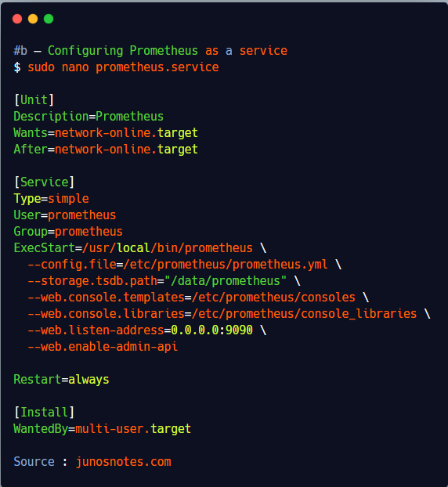Image resolution: width=448 pixels, height=487 pixels.
Task: Click the yellow minimize window dot
Action: point(33,19)
